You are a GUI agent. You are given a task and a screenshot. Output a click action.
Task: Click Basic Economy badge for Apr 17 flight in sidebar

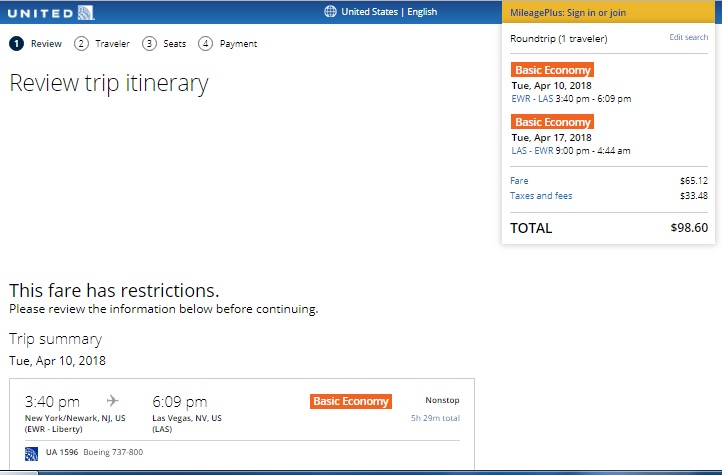(x=552, y=122)
